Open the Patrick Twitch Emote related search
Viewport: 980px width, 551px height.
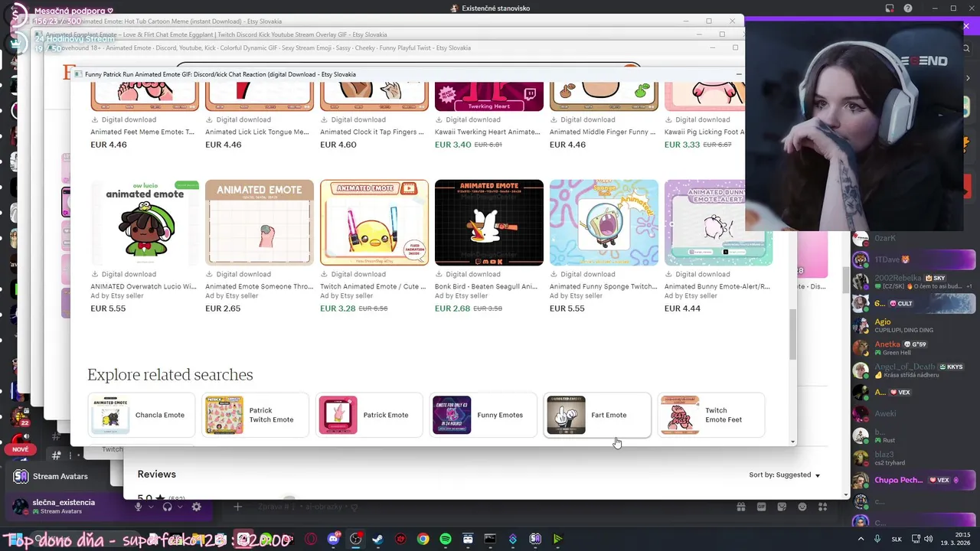[x=255, y=415]
